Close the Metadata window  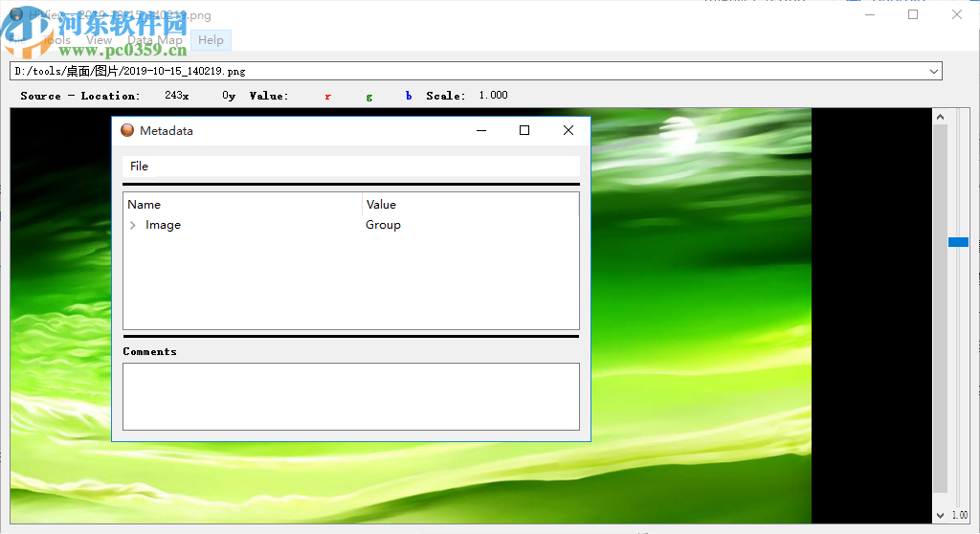click(568, 130)
